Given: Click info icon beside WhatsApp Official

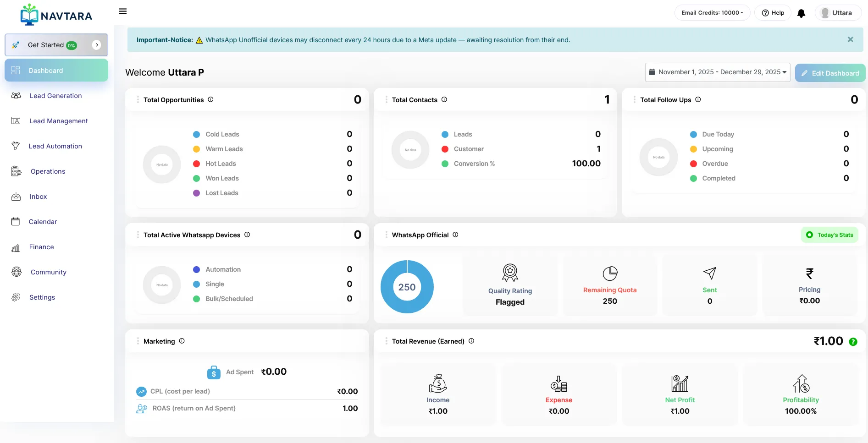Looking at the screenshot, I should [455, 235].
